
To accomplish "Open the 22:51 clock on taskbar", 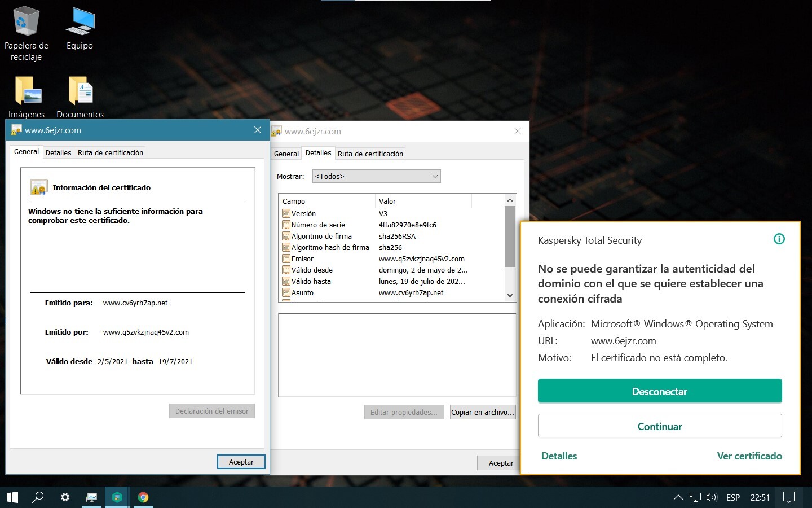I will pyautogui.click(x=760, y=497).
